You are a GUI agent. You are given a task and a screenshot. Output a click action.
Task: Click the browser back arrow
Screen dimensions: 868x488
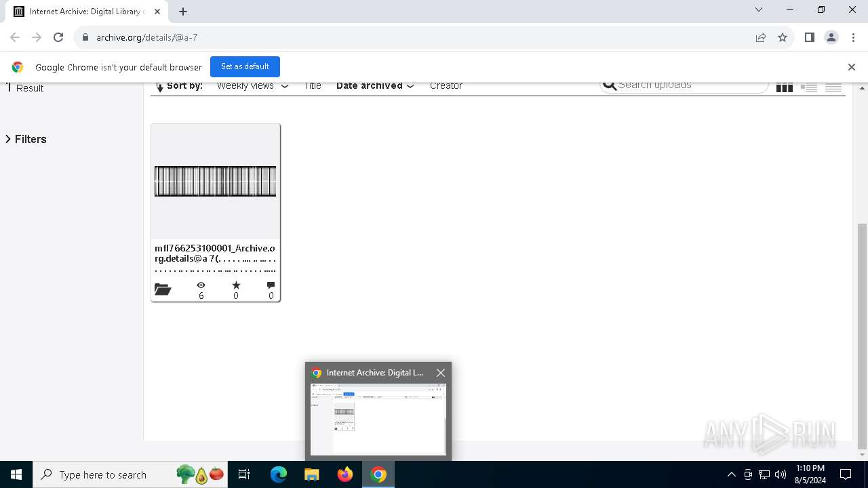[x=15, y=37]
